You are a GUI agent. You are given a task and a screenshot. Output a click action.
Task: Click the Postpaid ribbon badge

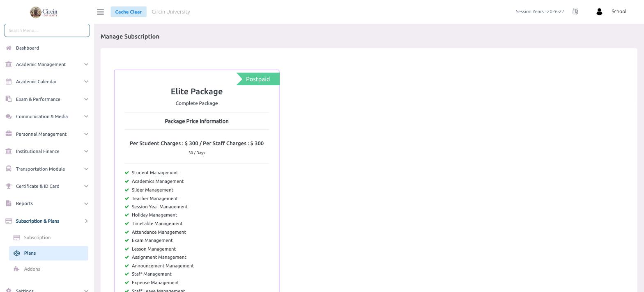pyautogui.click(x=258, y=79)
